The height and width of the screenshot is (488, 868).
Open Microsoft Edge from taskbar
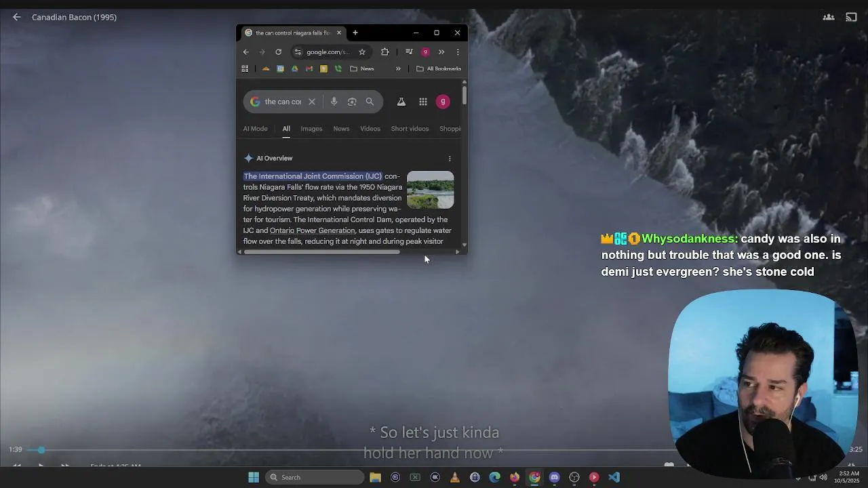tap(495, 477)
